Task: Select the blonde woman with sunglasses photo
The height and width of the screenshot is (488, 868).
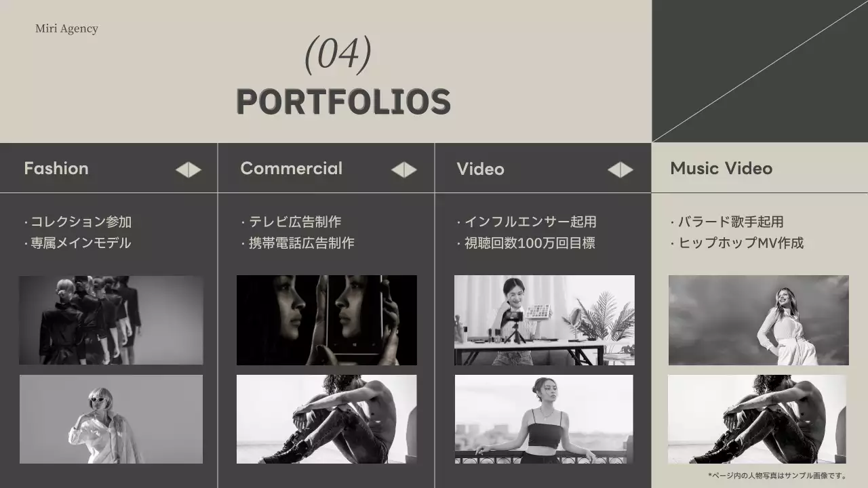Action: [111, 419]
